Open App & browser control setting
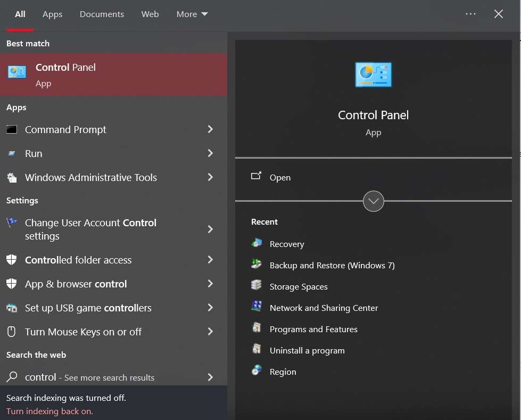 tap(113, 283)
